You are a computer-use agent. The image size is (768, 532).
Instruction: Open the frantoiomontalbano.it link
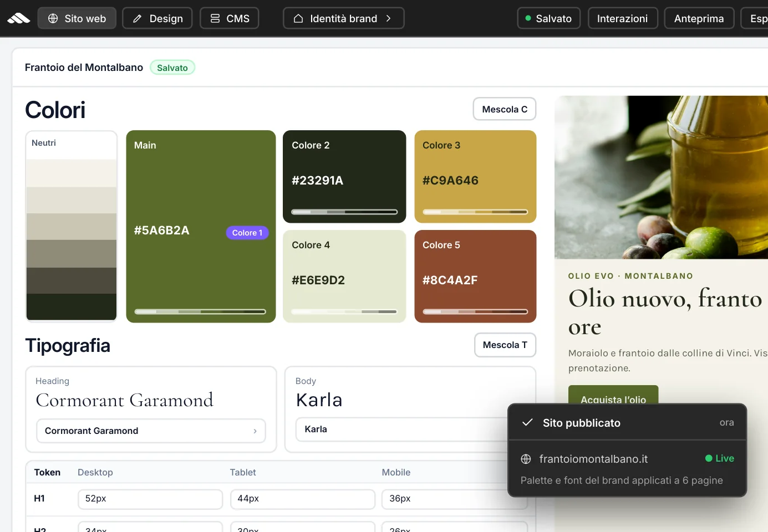[x=593, y=459]
